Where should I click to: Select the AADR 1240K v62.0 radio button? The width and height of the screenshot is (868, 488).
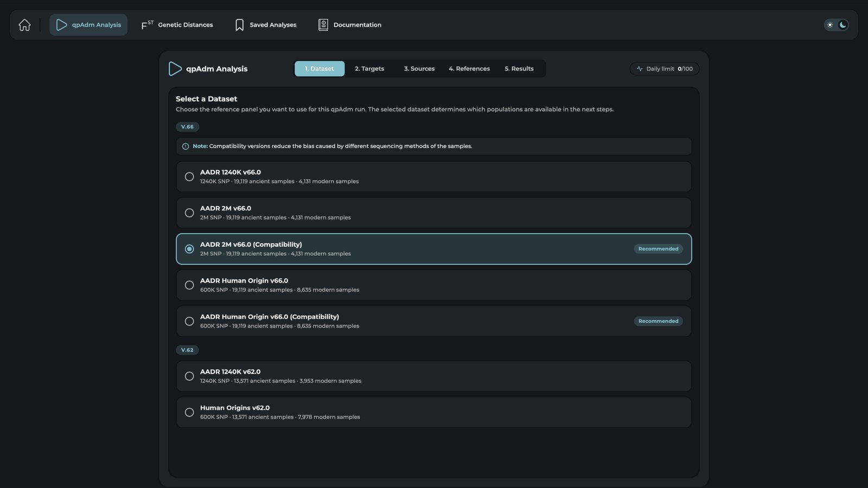pyautogui.click(x=189, y=376)
